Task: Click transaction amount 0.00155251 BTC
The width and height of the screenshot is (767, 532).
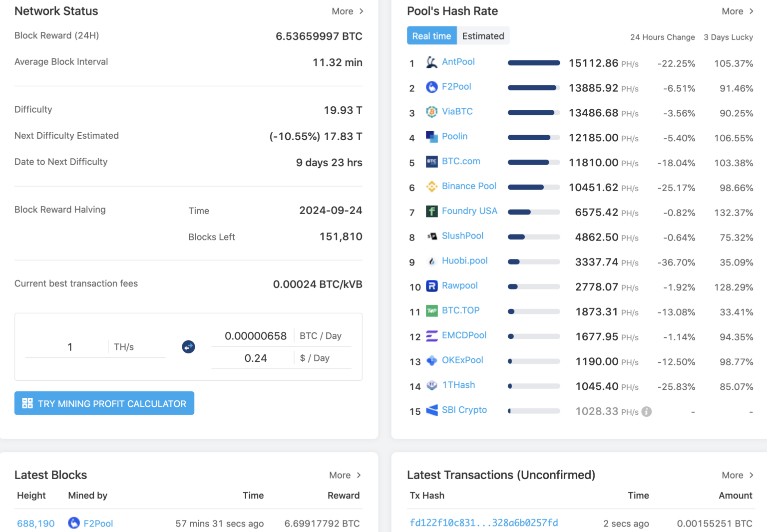Action: pyautogui.click(x=715, y=524)
